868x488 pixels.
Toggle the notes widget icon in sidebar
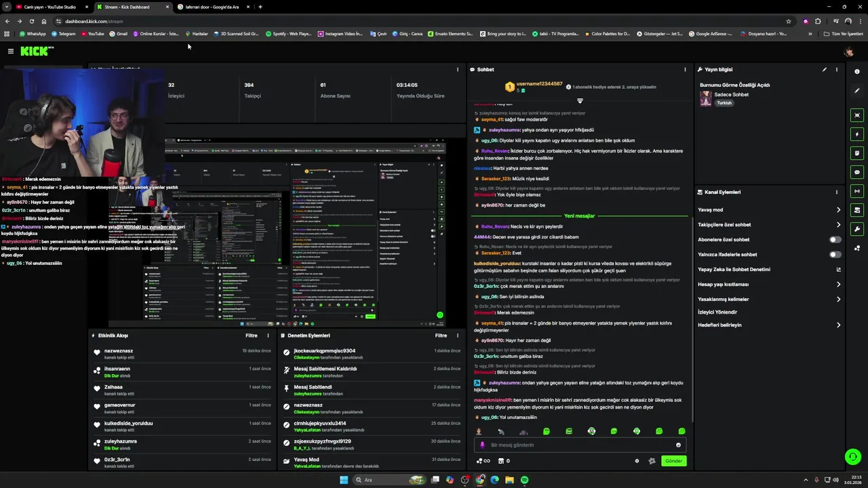point(857,153)
